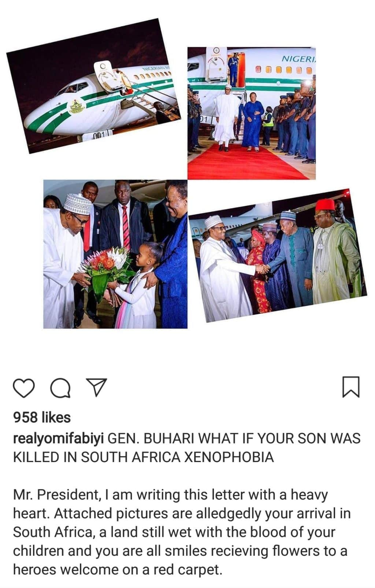Click the Nigerian coat of arms on plane
This screenshot has width=375, height=588.
(x=77, y=106)
